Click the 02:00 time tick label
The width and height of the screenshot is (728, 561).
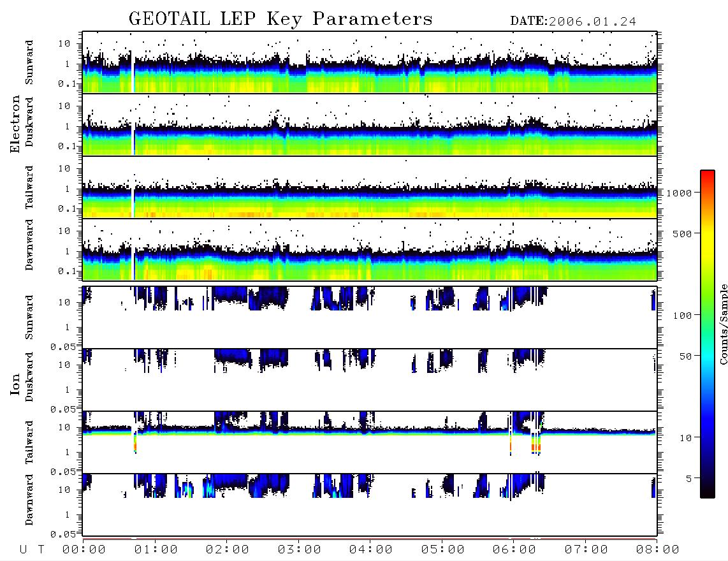point(228,550)
